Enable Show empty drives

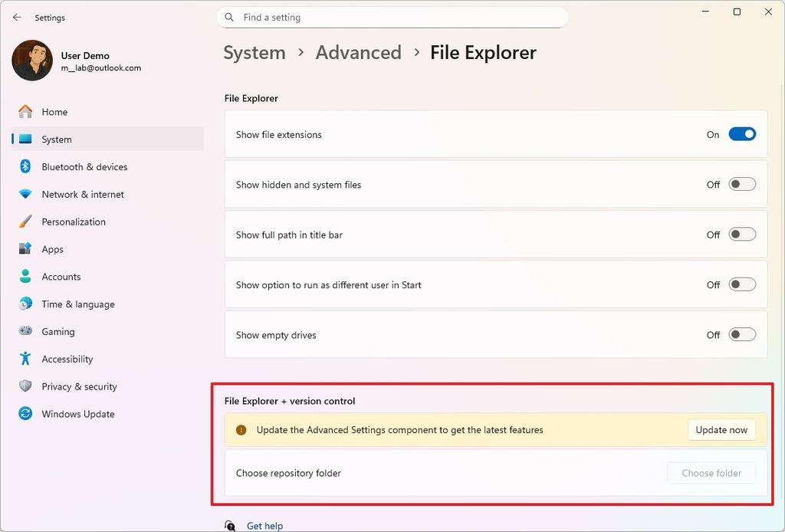click(x=741, y=335)
